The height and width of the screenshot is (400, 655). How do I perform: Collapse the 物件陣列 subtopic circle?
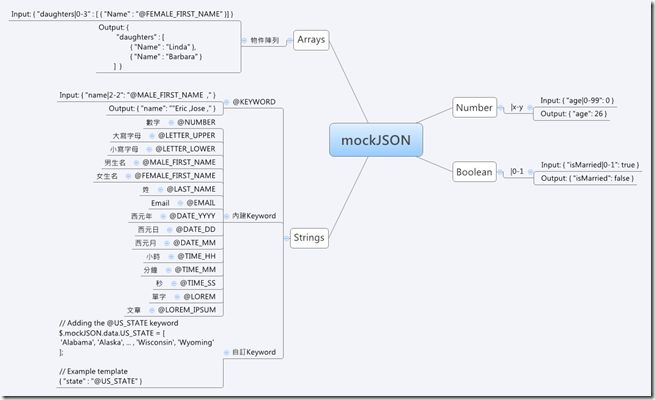click(244, 41)
